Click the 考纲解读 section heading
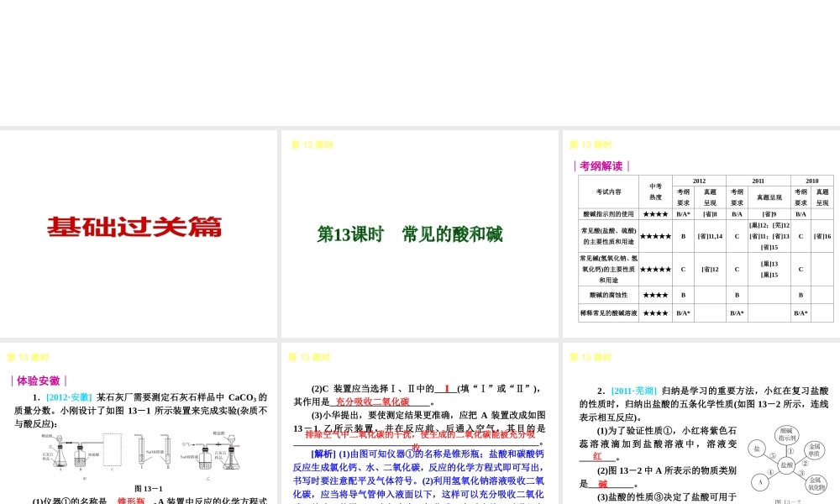Screen dimensions: 840x504 [x=601, y=166]
